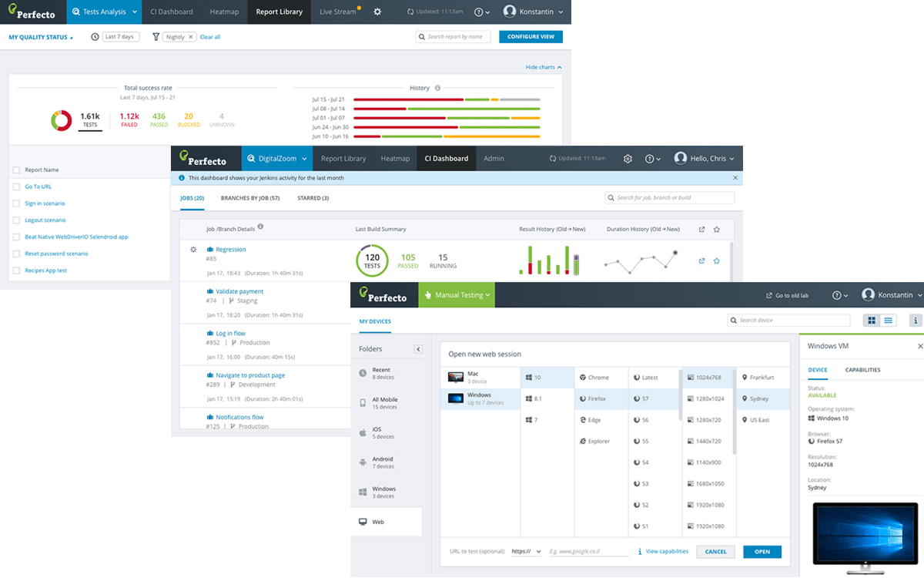Open Live Stream tab
This screenshot has width=924, height=578.
[x=337, y=12]
